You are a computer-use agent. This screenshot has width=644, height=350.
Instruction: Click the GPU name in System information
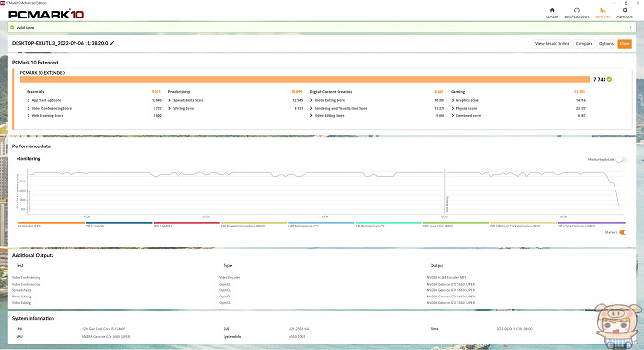point(106,336)
